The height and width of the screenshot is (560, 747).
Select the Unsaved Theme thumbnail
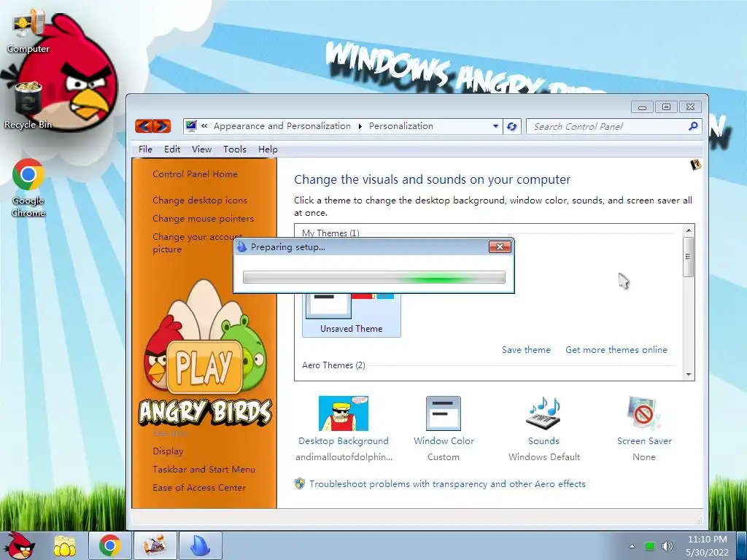click(351, 314)
